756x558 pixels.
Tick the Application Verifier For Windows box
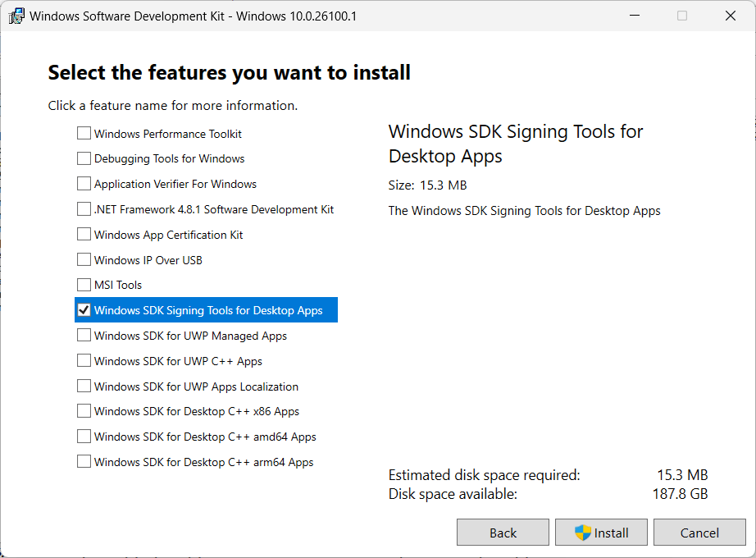point(84,184)
